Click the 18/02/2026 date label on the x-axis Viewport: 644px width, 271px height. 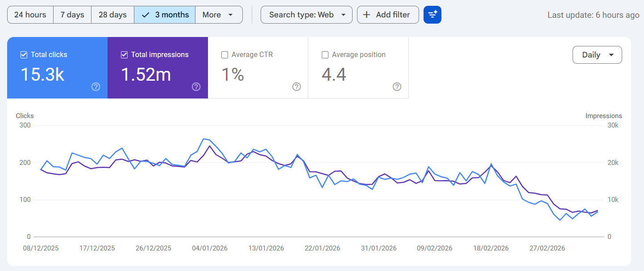(490, 248)
